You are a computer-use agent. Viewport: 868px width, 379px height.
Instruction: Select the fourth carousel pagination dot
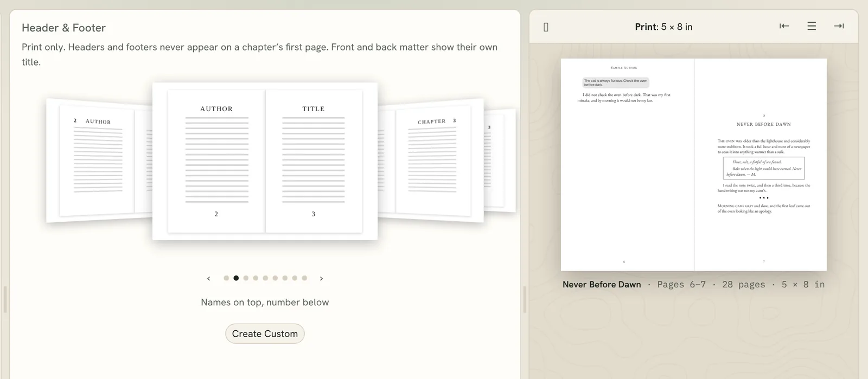[256, 278]
